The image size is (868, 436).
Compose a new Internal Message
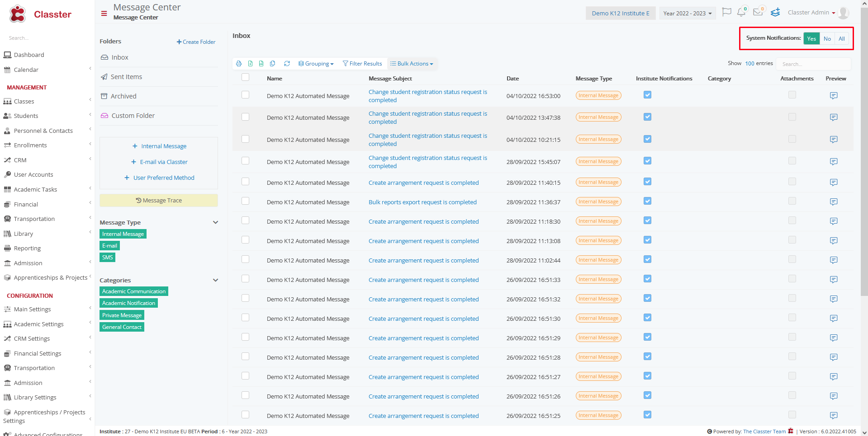tap(159, 146)
